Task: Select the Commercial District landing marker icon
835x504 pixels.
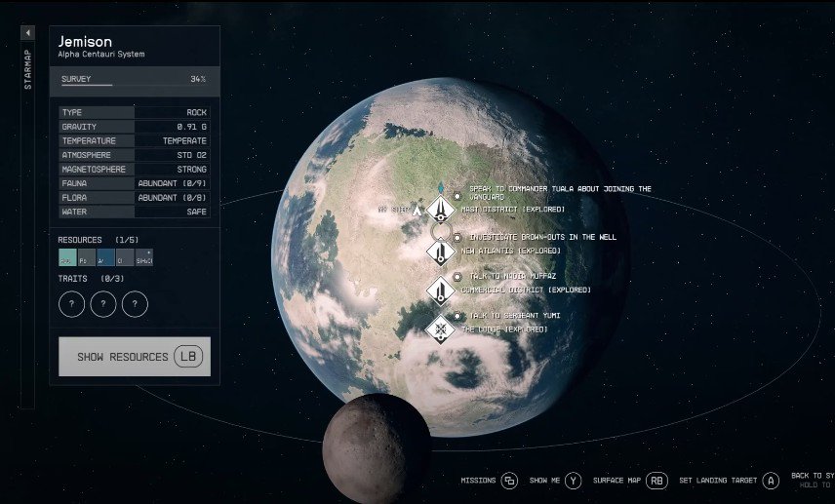Action: (441, 291)
